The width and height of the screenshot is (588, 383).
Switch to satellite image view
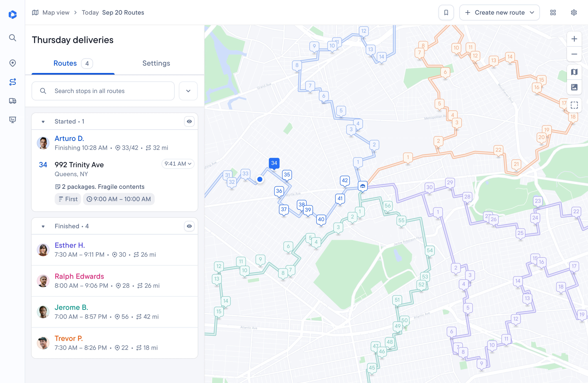[574, 87]
